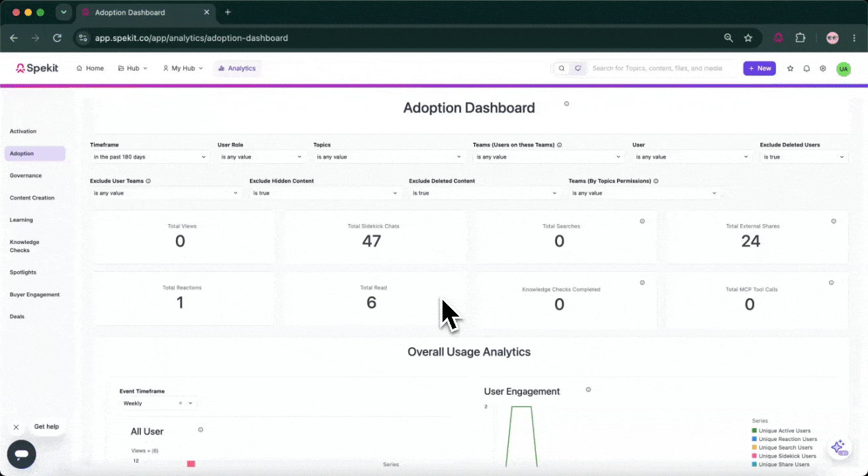This screenshot has height=476, width=868.
Task: Open the Buyer Engagement sidebar section
Action: [34, 295]
